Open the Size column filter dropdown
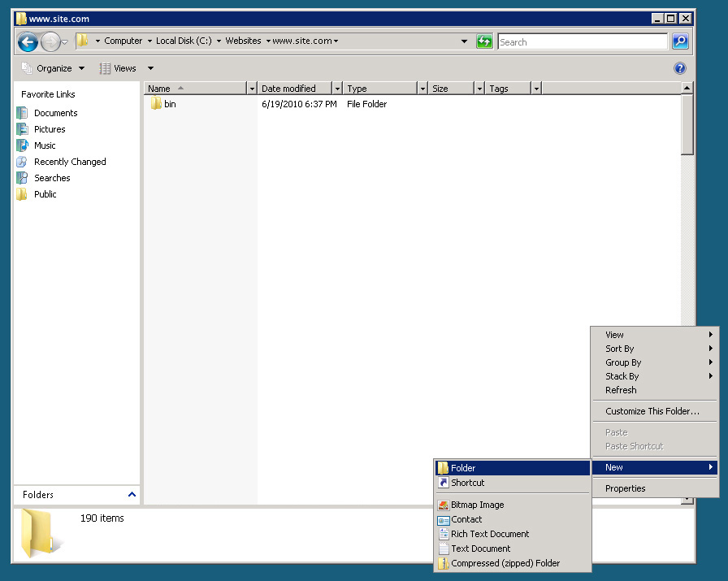The height and width of the screenshot is (581, 728). pos(479,89)
